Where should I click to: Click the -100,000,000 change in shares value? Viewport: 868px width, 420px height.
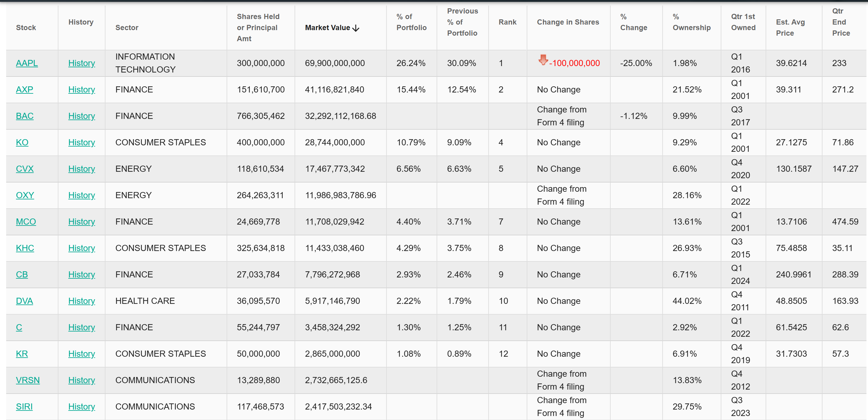pos(574,63)
